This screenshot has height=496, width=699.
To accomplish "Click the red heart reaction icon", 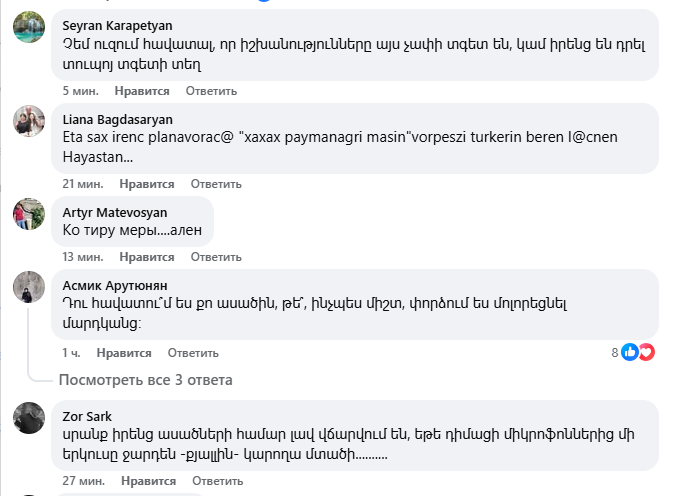I will (x=646, y=352).
